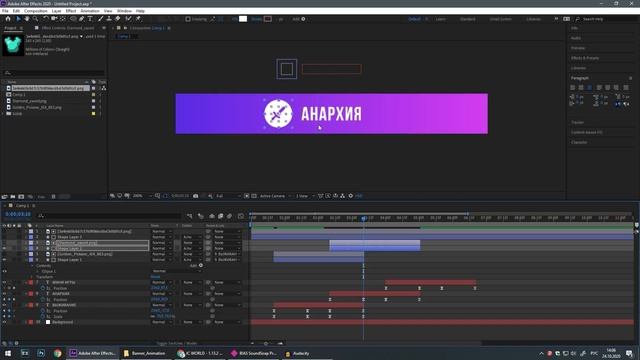This screenshot has height=360, width=640.
Task: Open the blend mode dropdown of Background layer
Action: point(162,322)
